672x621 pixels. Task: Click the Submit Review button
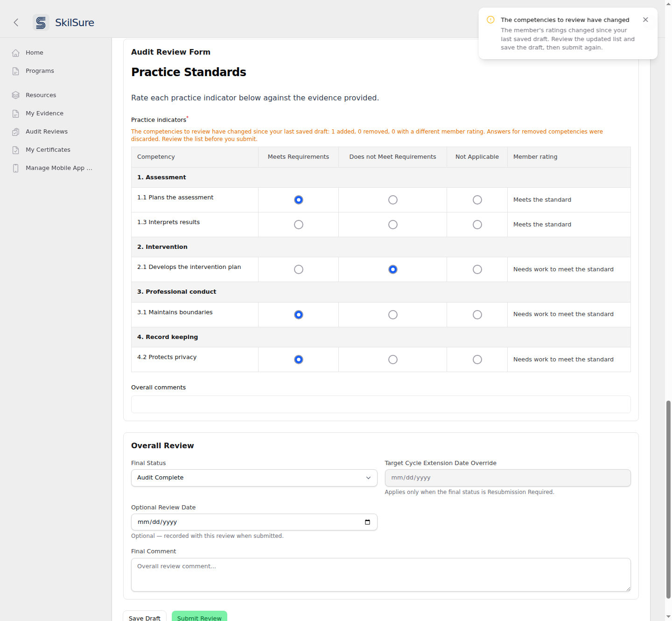point(199,617)
